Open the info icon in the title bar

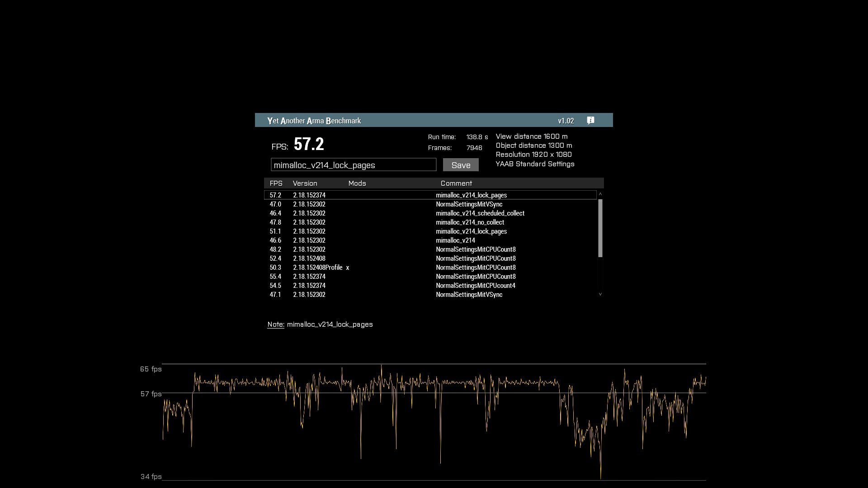tap(590, 120)
